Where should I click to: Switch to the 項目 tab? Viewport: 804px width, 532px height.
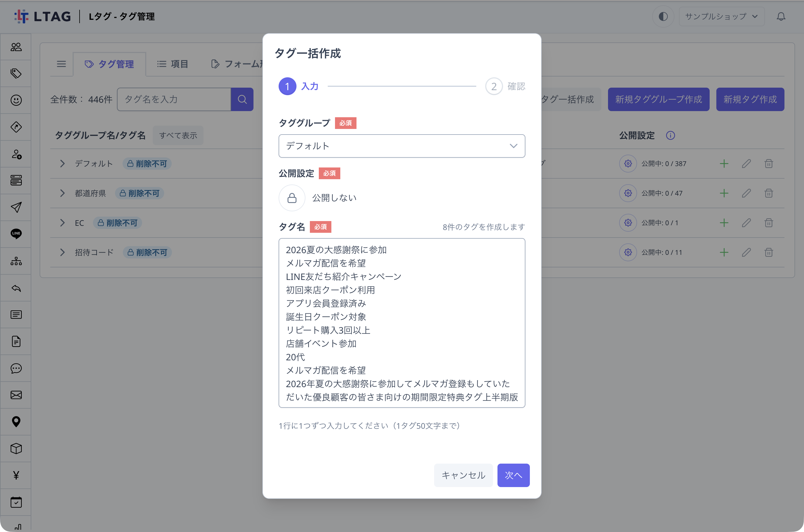point(172,64)
